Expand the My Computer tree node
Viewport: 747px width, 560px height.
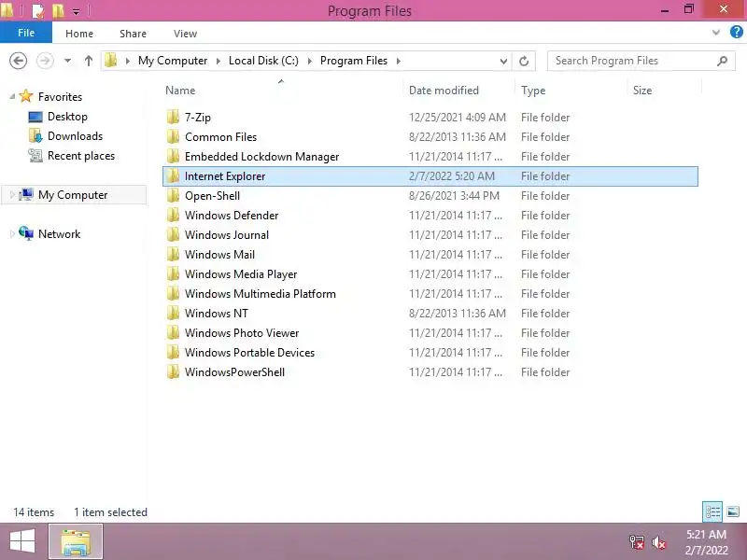pyautogui.click(x=12, y=195)
